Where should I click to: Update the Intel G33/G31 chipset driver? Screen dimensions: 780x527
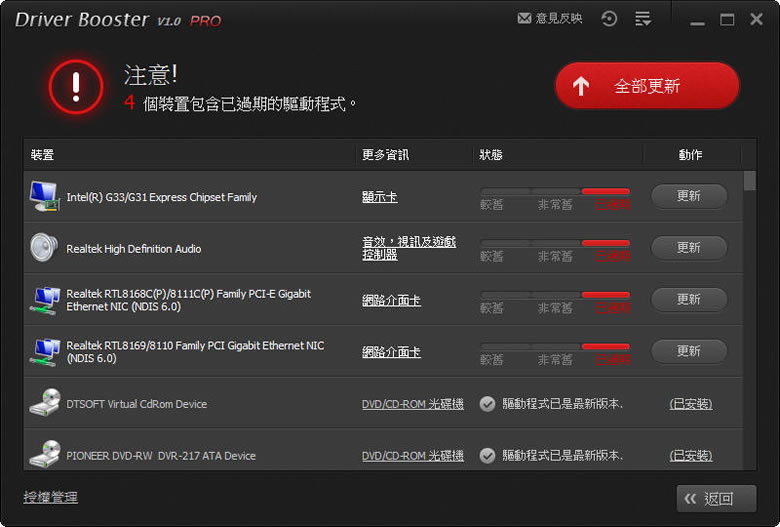pos(689,196)
